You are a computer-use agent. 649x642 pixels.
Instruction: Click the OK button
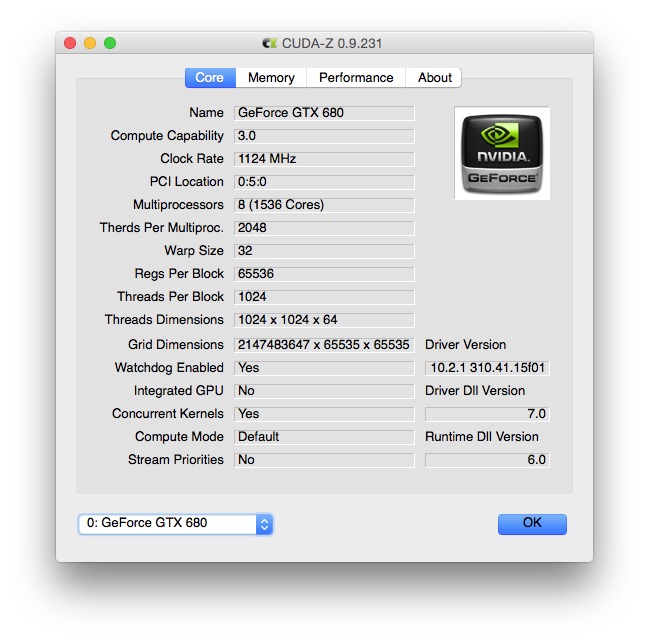point(532,524)
